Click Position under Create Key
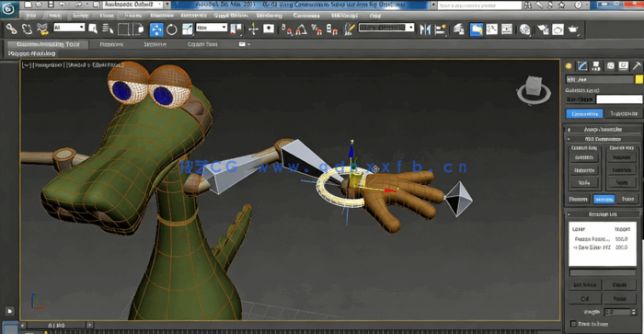 (x=584, y=157)
